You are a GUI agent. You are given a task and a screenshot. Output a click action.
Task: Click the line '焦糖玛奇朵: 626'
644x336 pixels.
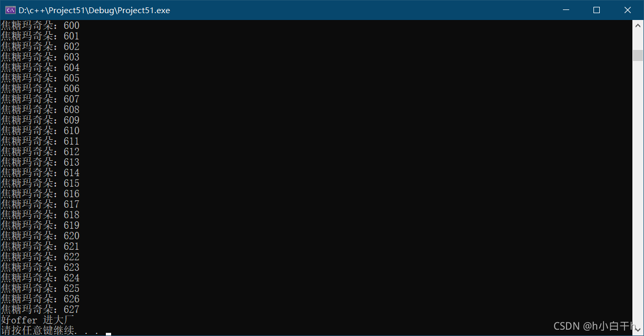point(40,299)
